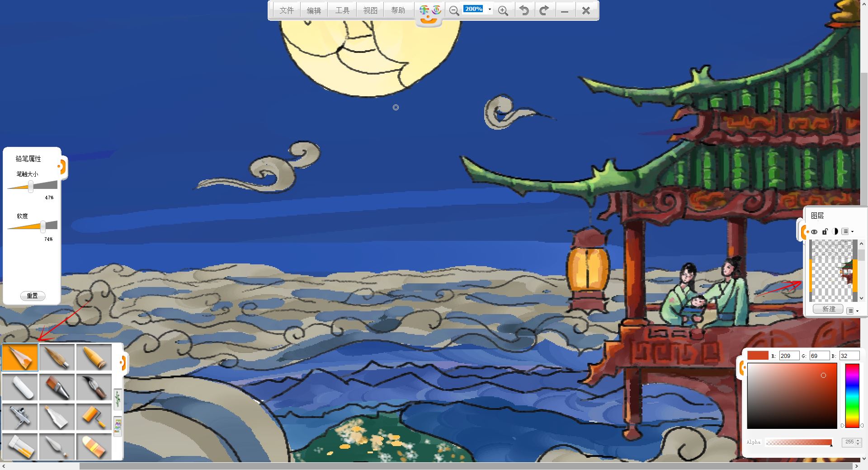The image size is (868, 470).
Task: Click the zoom in magnifier icon
Action: [x=503, y=10]
